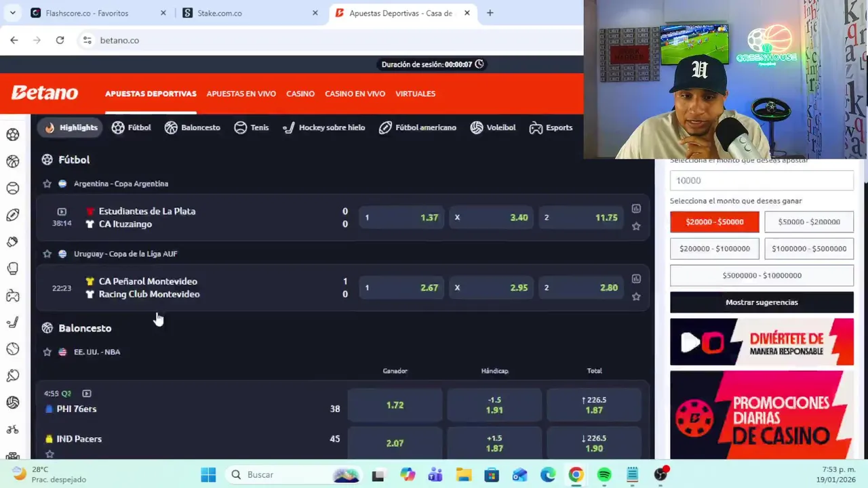Screen dimensions: 868x488
Task: Favorite the 76ers vs Pacers game
Action: point(50,453)
